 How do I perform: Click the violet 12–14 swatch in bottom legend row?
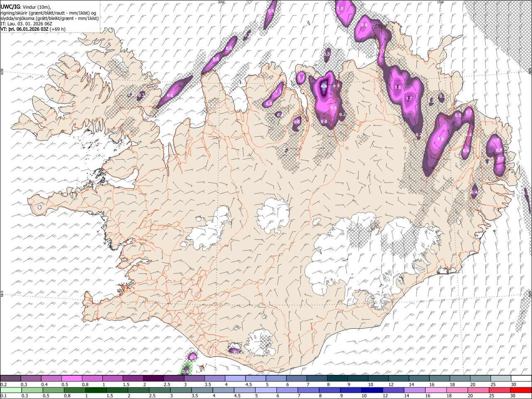click(x=393, y=390)
